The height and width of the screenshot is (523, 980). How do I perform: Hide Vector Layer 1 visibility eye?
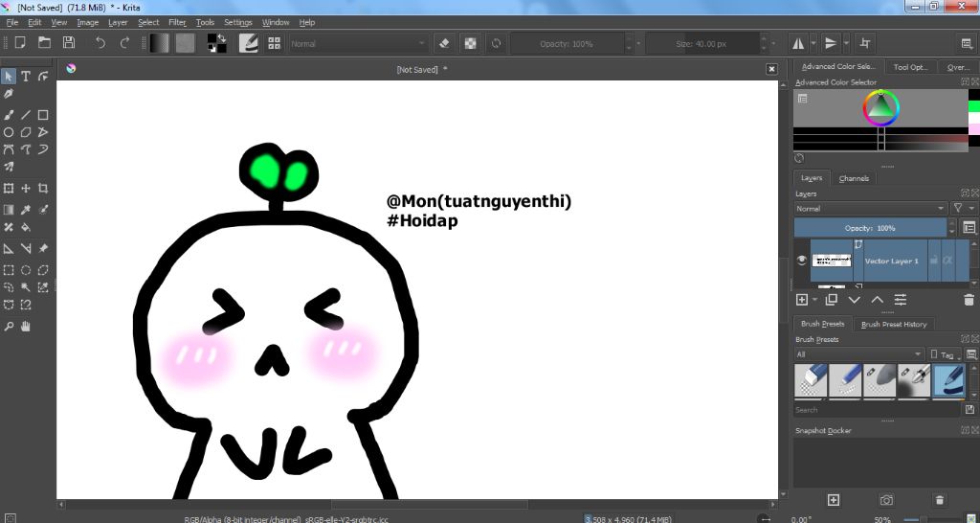(x=802, y=261)
